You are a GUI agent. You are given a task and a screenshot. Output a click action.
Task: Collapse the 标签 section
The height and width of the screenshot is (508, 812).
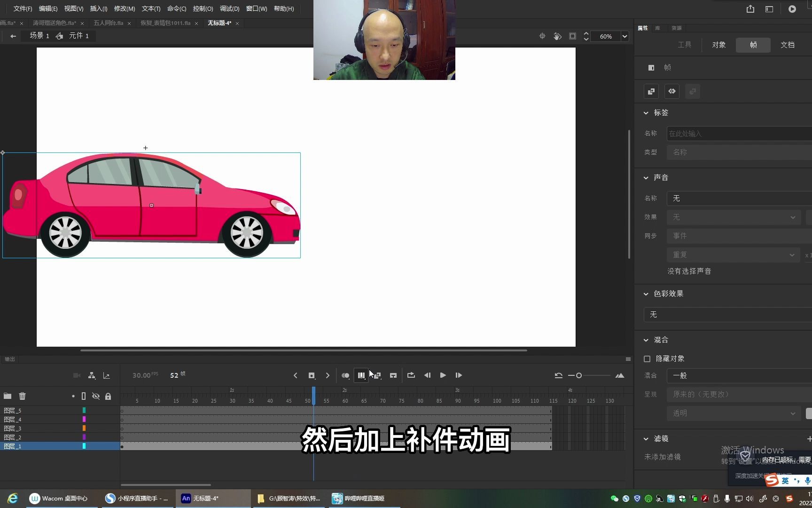646,113
